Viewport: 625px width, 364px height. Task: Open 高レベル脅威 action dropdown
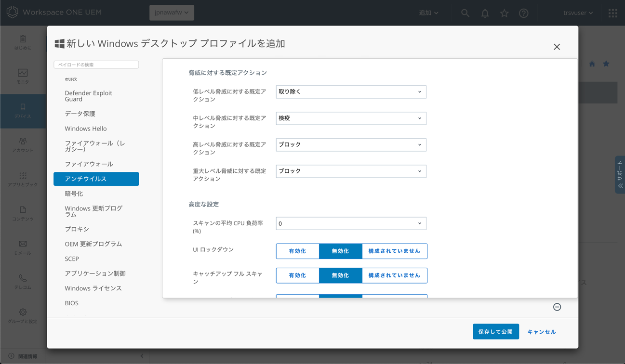click(351, 145)
